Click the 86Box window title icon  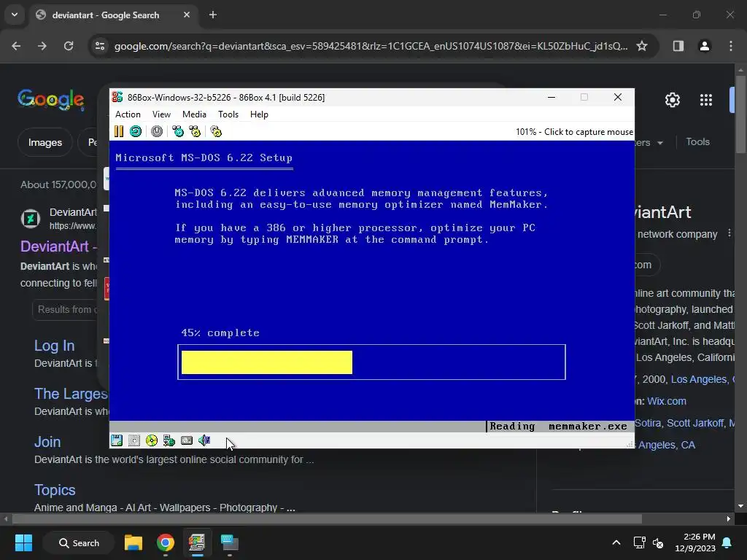click(x=117, y=97)
